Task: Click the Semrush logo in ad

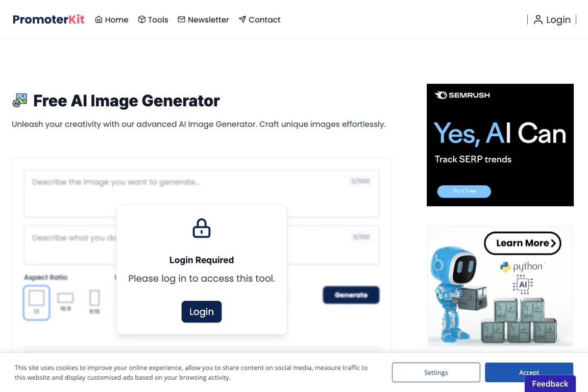Action: (x=462, y=95)
